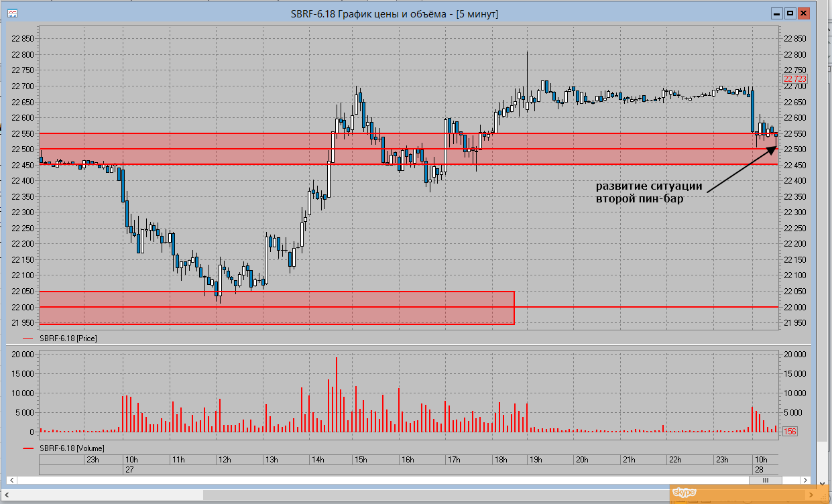Click the 17h label on the time axis

pos(453,459)
